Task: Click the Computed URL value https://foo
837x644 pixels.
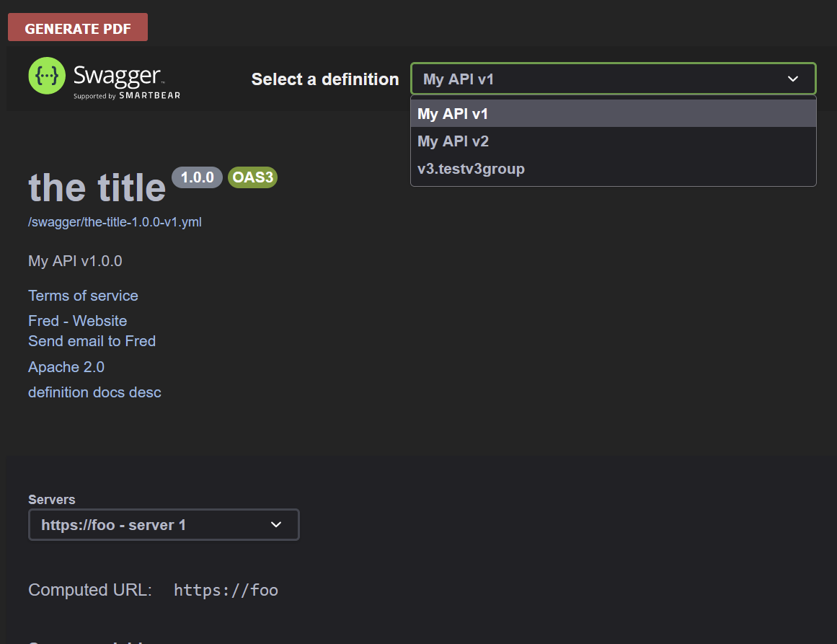Action: pyautogui.click(x=226, y=590)
